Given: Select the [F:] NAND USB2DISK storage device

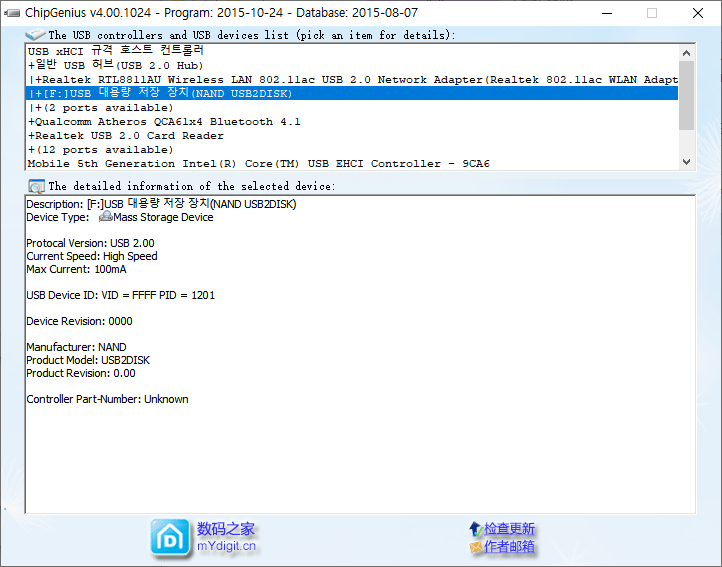Looking at the screenshot, I should [x=352, y=93].
